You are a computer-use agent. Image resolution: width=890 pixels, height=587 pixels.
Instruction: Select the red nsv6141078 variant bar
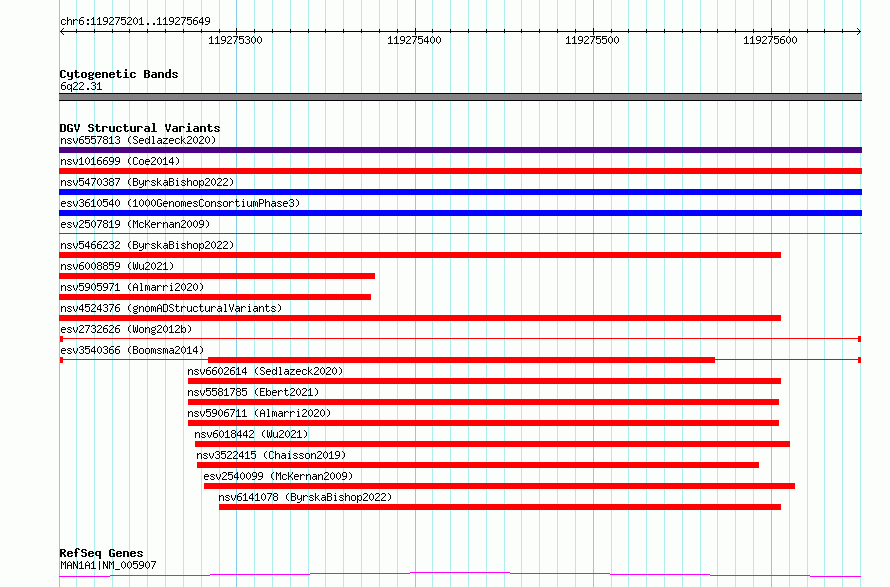coord(500,507)
